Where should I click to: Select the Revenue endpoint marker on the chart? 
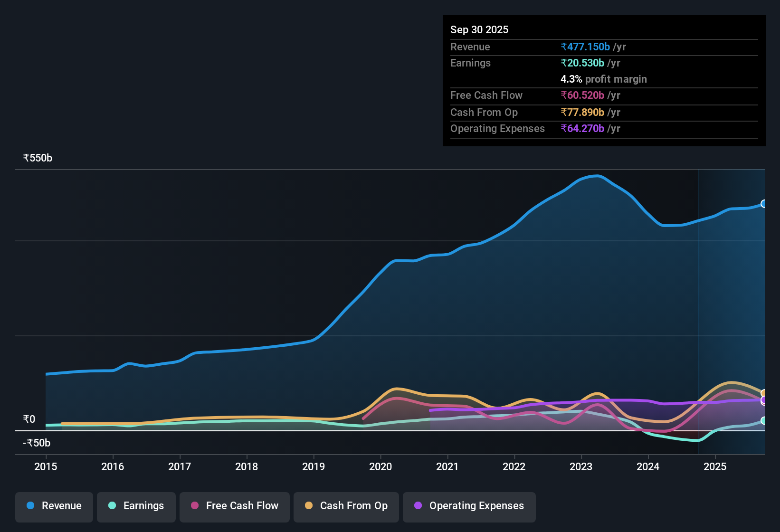tap(764, 203)
